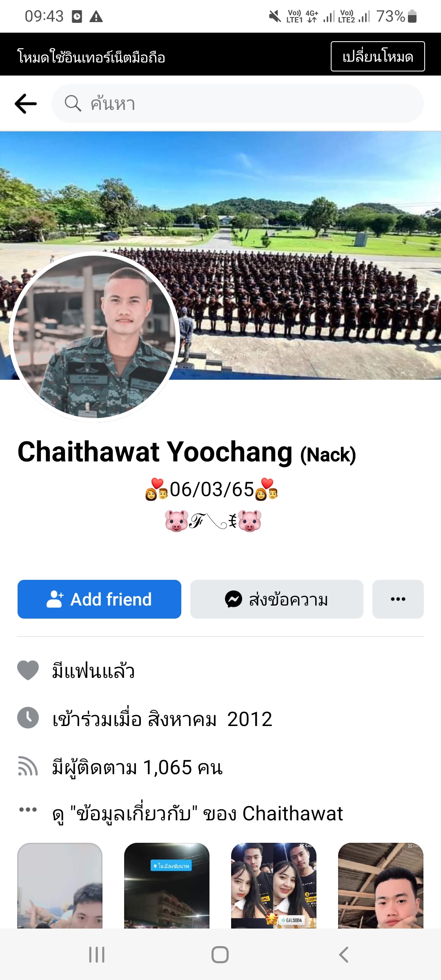Tap the back arrow beside search
Viewport: 441px width, 980px height.
point(26,104)
